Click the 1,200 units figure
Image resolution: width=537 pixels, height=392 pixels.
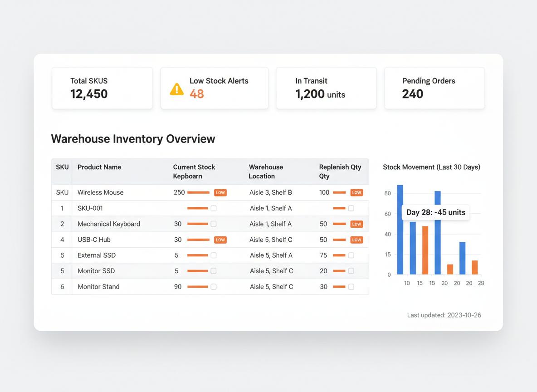tap(320, 94)
